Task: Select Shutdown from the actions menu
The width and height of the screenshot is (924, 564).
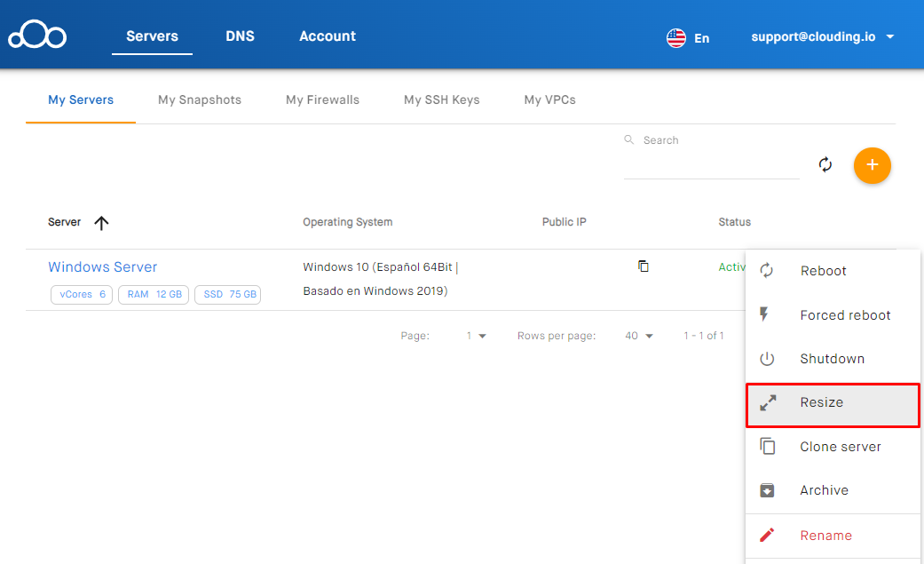Action: point(832,359)
